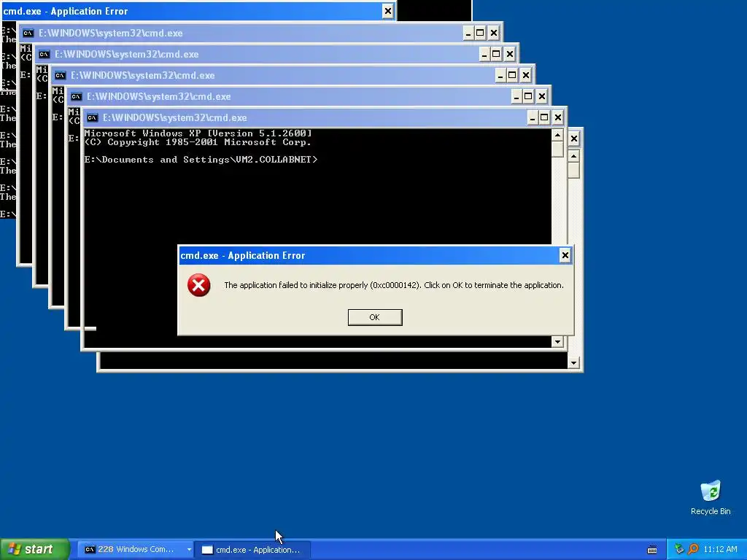Click the 'Microsoft Windows XP [Version 5.1.2600]' line
Image resolution: width=747 pixels, height=560 pixels.
pos(198,133)
